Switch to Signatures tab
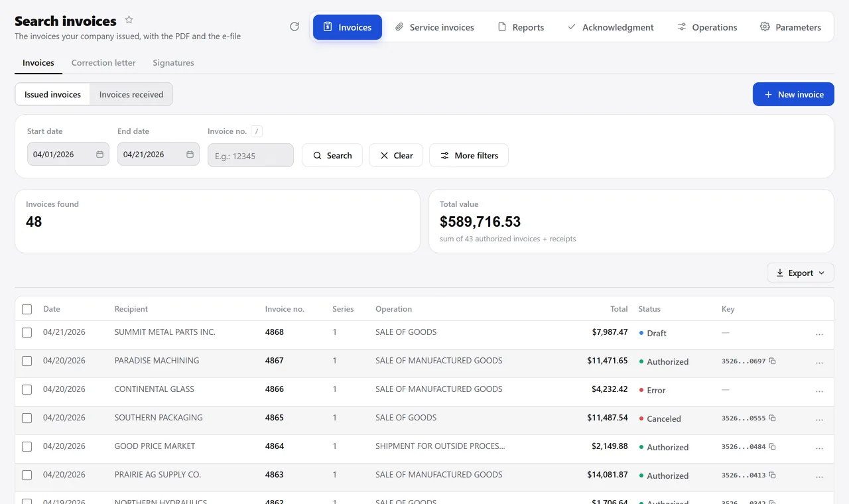Screen dimensions: 849x504 [x=173, y=63]
